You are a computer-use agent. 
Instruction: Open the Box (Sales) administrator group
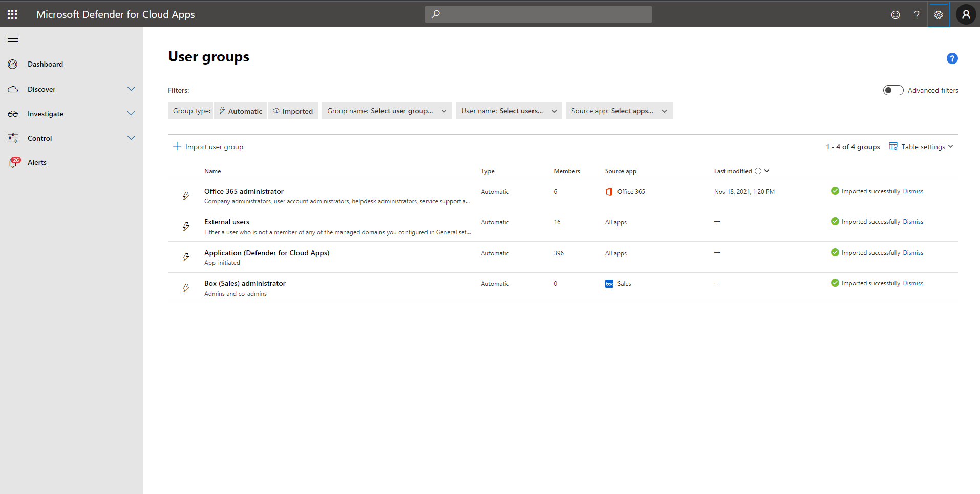[245, 283]
